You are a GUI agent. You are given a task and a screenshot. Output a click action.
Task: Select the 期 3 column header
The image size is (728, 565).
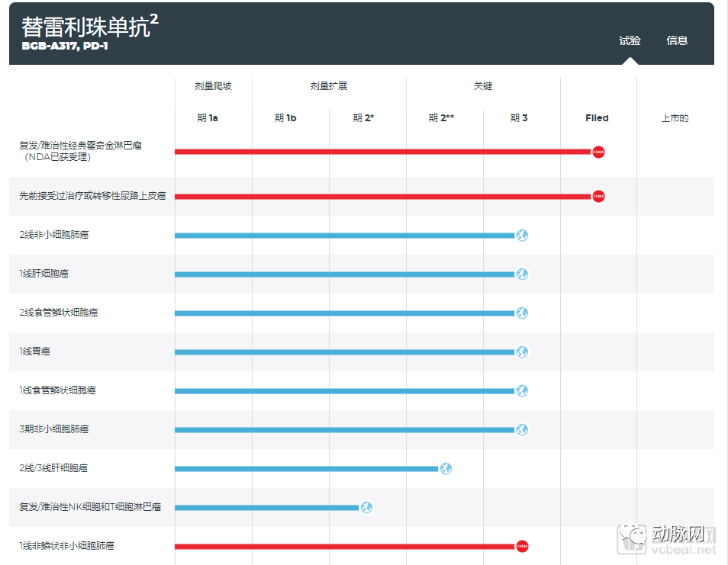pos(519,118)
